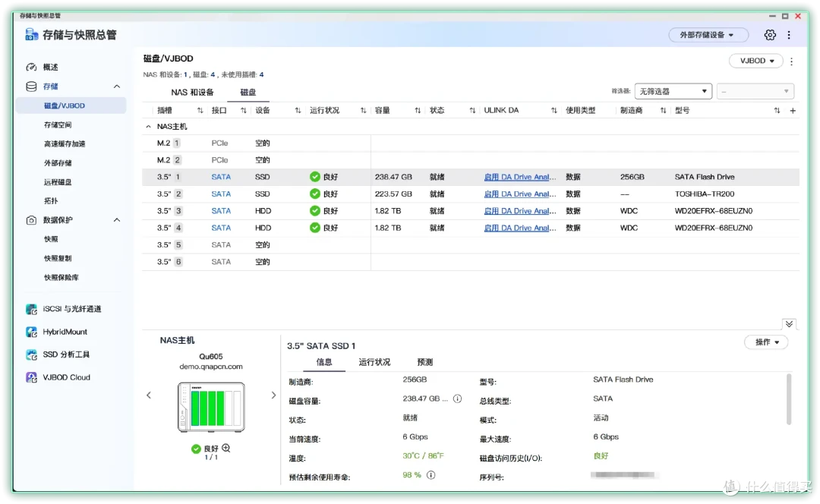Image resolution: width=820 pixels, height=504 pixels.
Task: Click the Storage & Snapshots app logo
Action: [x=31, y=35]
